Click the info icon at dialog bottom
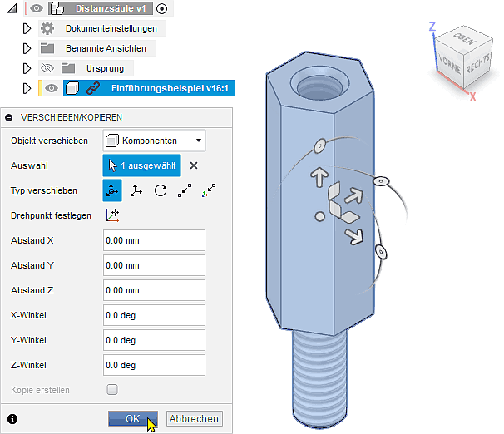Image resolution: width=504 pixels, height=434 pixels. pos(12,419)
